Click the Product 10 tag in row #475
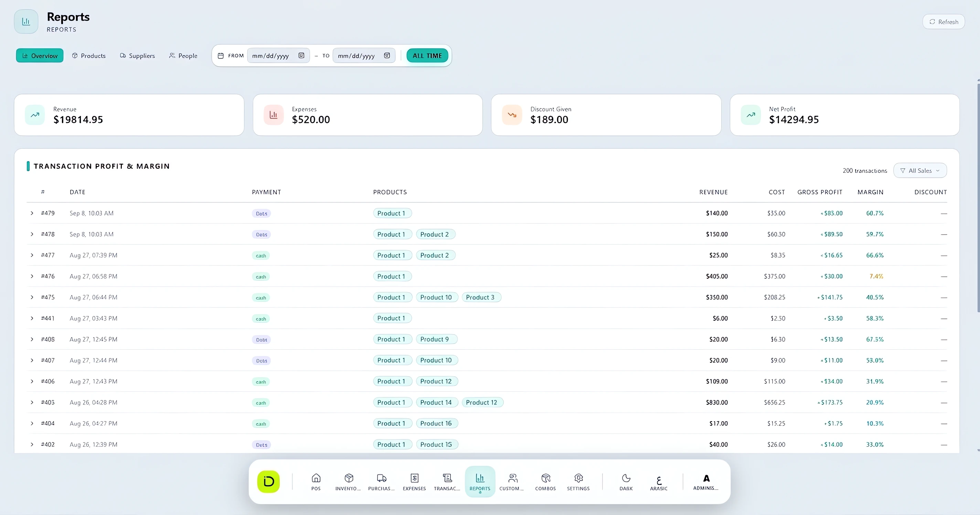The height and width of the screenshot is (515, 980). click(436, 297)
